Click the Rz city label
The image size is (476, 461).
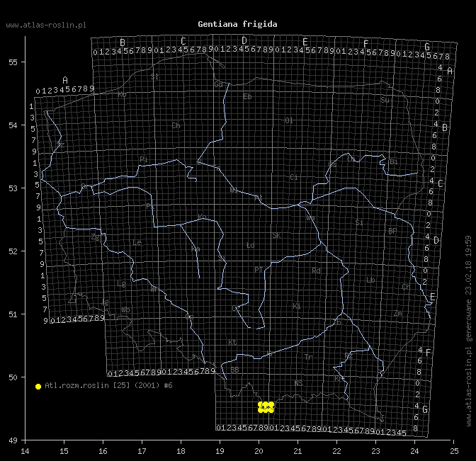pyautogui.click(x=348, y=355)
